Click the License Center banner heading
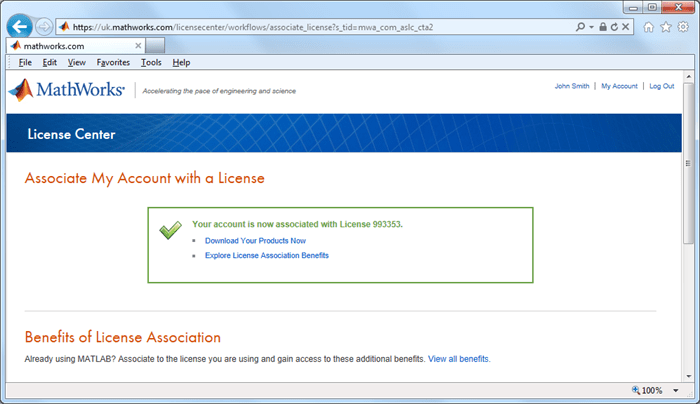 (71, 134)
